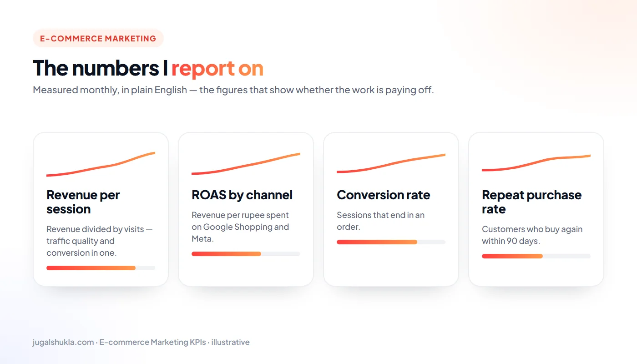Viewport: 637px width, 364px height.
Task: Click the "Repeat purchase rate" card title
Action: click(x=532, y=202)
